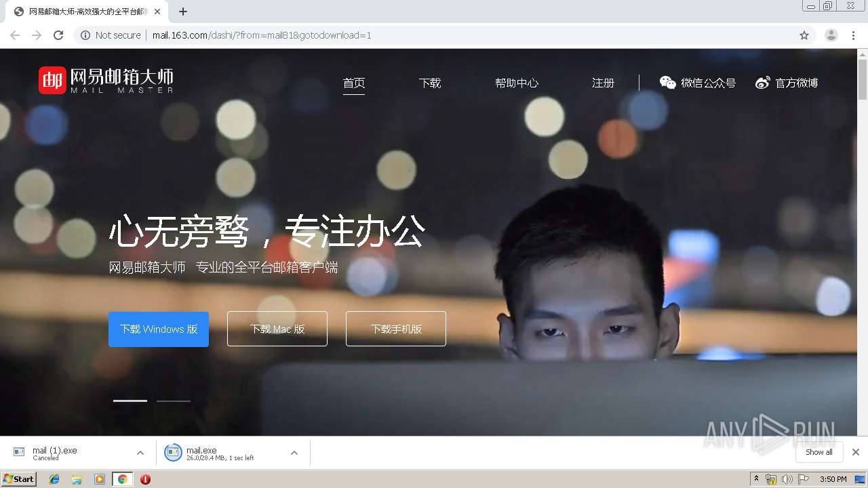Open a new browser tab

click(183, 12)
